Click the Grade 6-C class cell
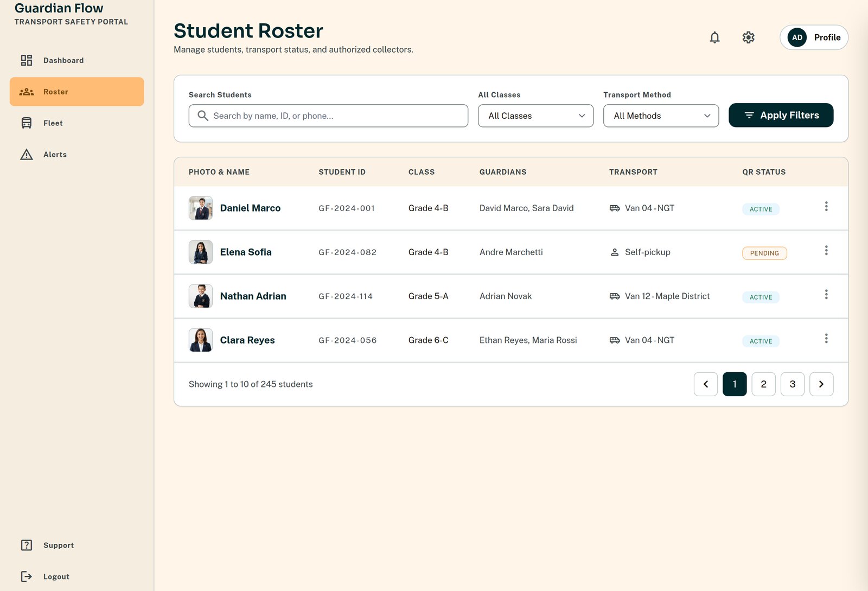This screenshot has height=591, width=868. click(x=428, y=340)
